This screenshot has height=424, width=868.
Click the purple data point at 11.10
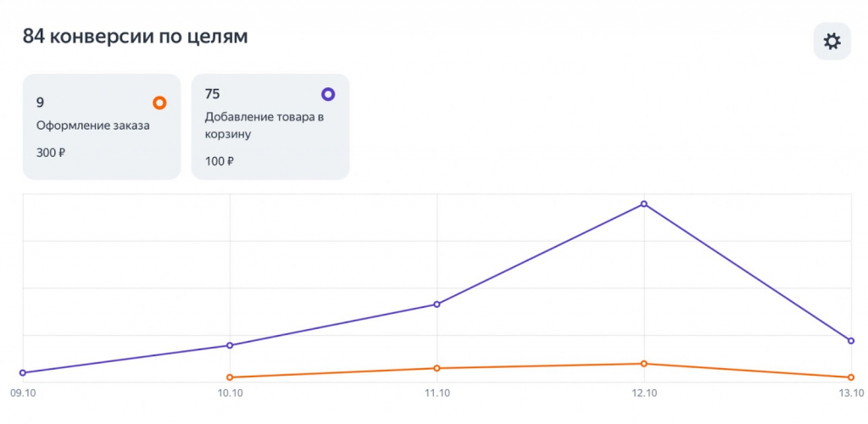437,304
